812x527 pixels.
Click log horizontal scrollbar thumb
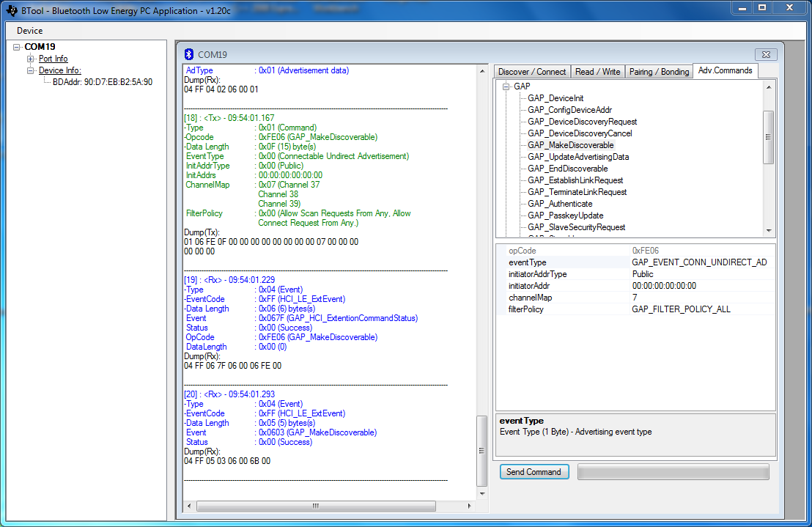point(316,506)
